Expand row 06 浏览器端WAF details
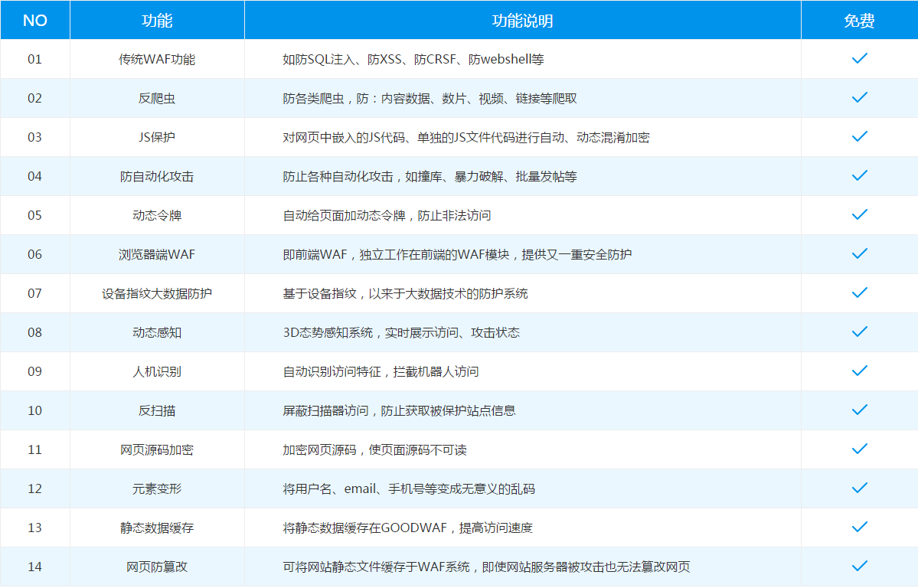Viewport: 918px width, 588px height. [x=157, y=254]
